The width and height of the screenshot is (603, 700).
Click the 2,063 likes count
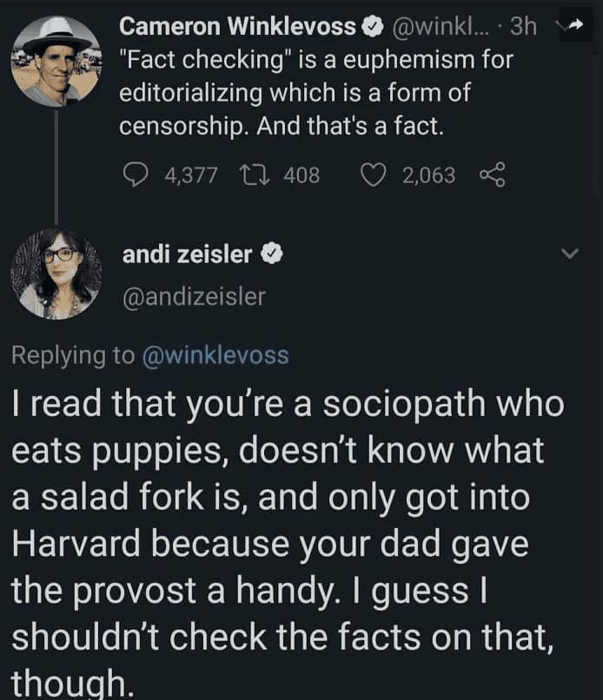pos(428,175)
